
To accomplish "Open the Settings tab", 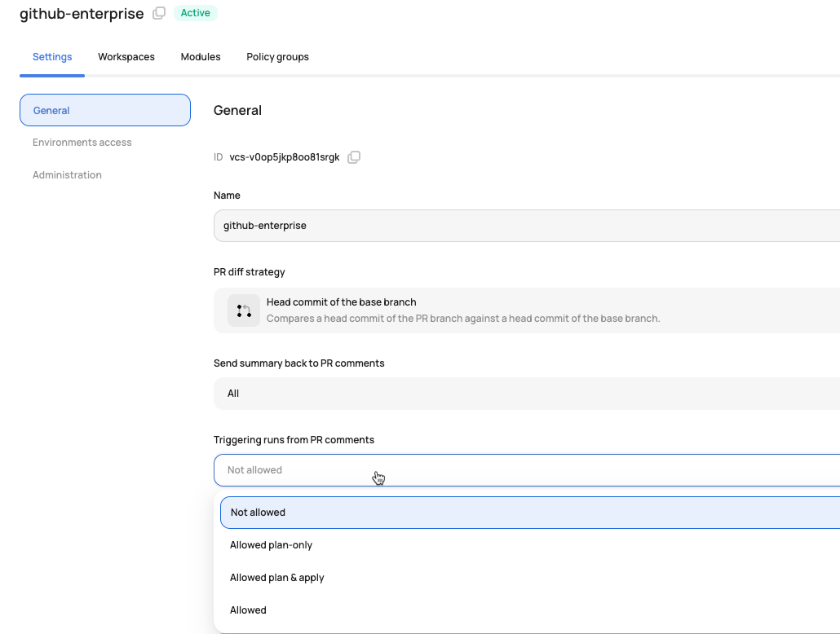I will click(x=52, y=57).
